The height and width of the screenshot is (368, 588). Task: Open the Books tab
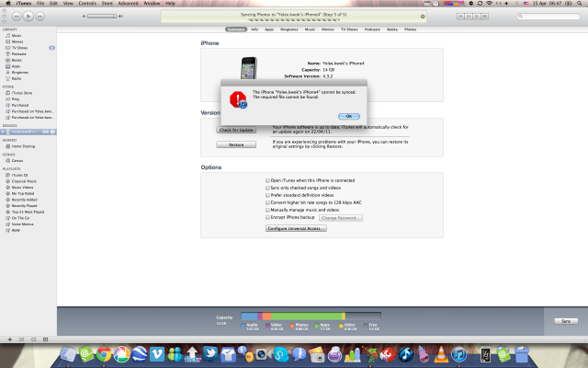pos(392,29)
